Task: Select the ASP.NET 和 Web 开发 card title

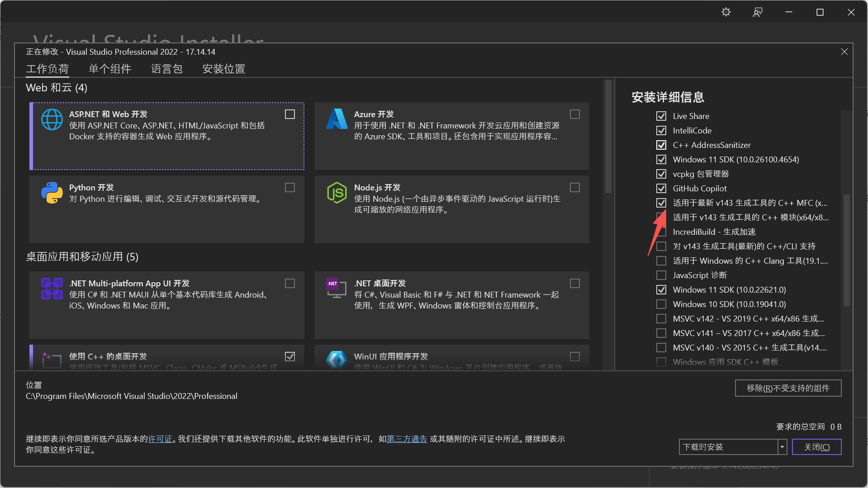Action: tap(108, 114)
